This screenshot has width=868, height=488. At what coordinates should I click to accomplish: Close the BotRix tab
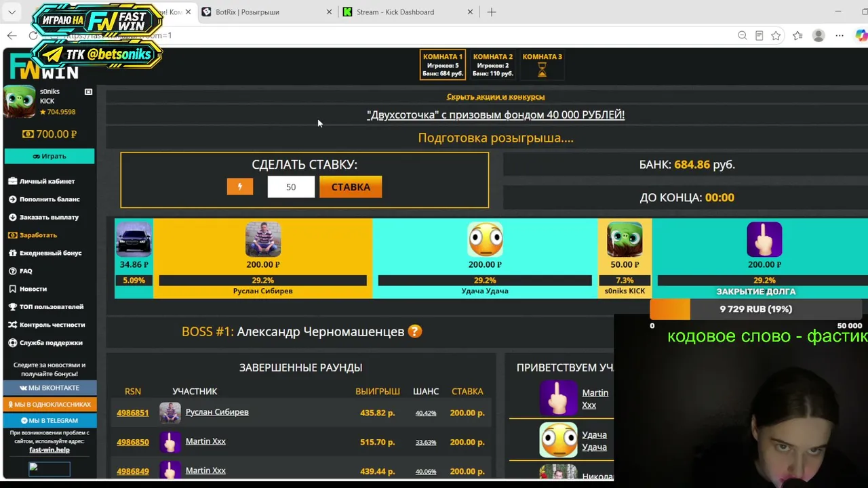[330, 12]
